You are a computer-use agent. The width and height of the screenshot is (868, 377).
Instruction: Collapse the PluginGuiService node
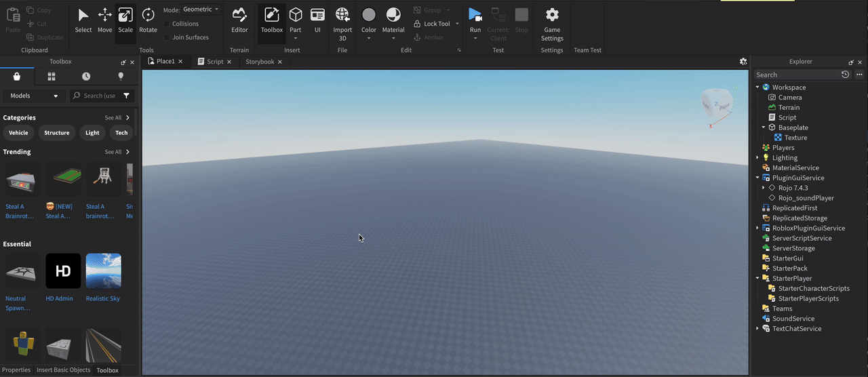click(x=758, y=178)
